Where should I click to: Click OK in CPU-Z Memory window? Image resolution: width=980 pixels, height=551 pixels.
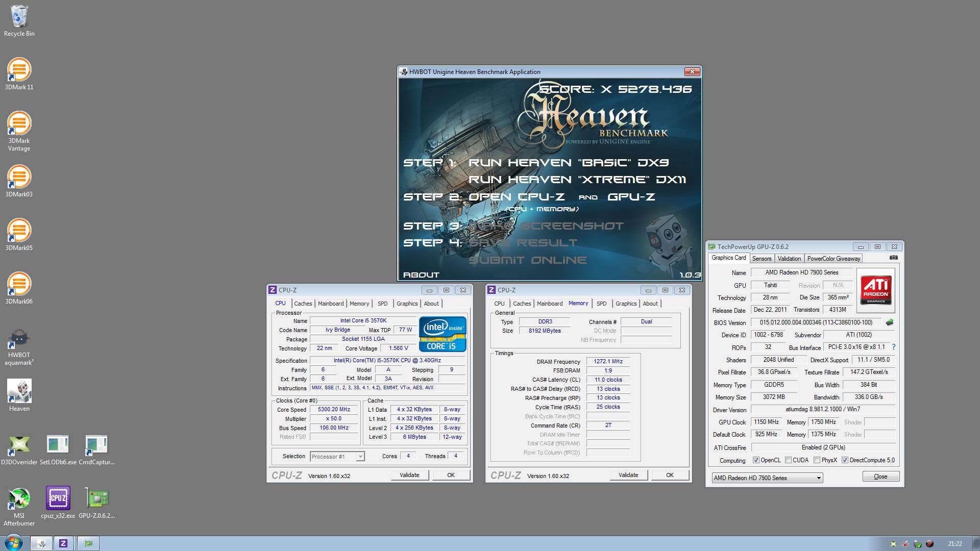click(x=670, y=475)
